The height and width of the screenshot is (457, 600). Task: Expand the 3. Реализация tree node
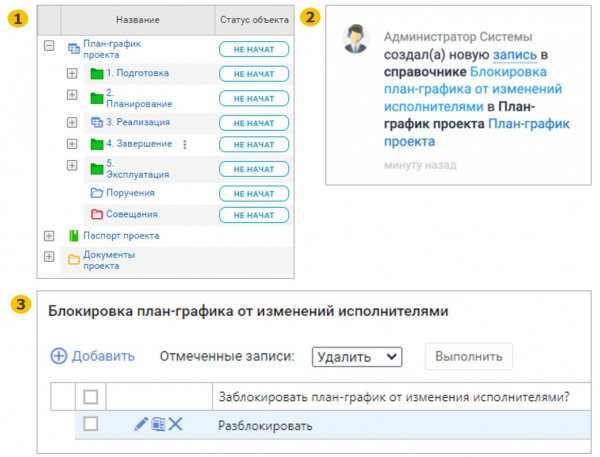(x=72, y=122)
